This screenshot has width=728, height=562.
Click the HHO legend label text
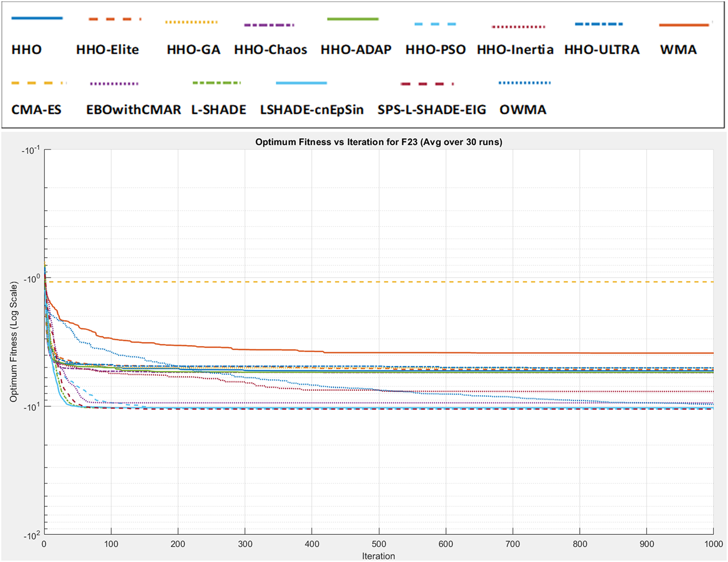pyautogui.click(x=27, y=50)
